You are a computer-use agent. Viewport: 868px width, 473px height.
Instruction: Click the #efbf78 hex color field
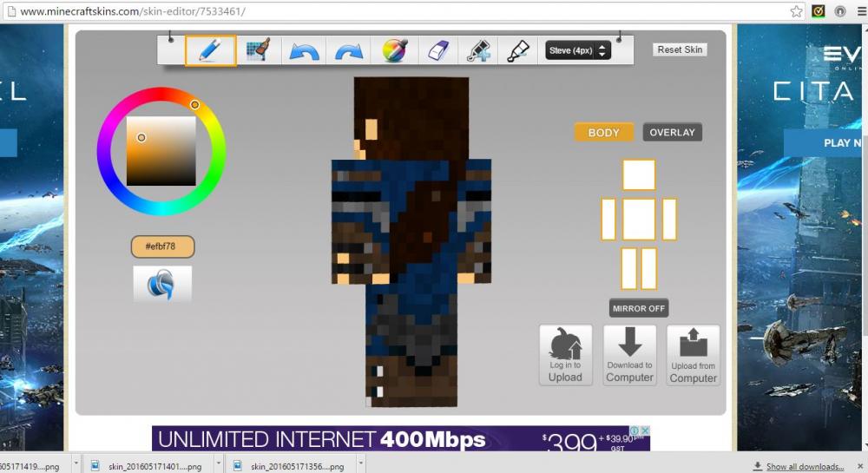(x=163, y=246)
